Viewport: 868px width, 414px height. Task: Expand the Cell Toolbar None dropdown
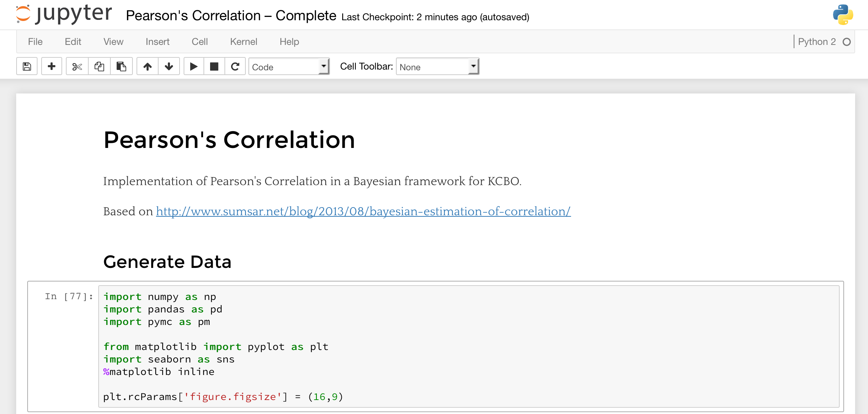437,67
